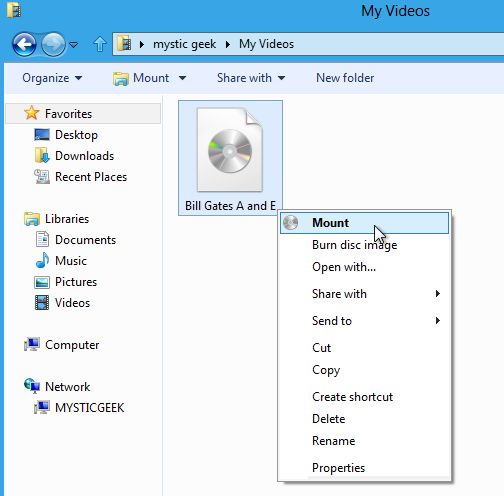Expand the arrow before 'My Videos' breadcrumb
The width and height of the screenshot is (504, 496).
click(x=228, y=44)
